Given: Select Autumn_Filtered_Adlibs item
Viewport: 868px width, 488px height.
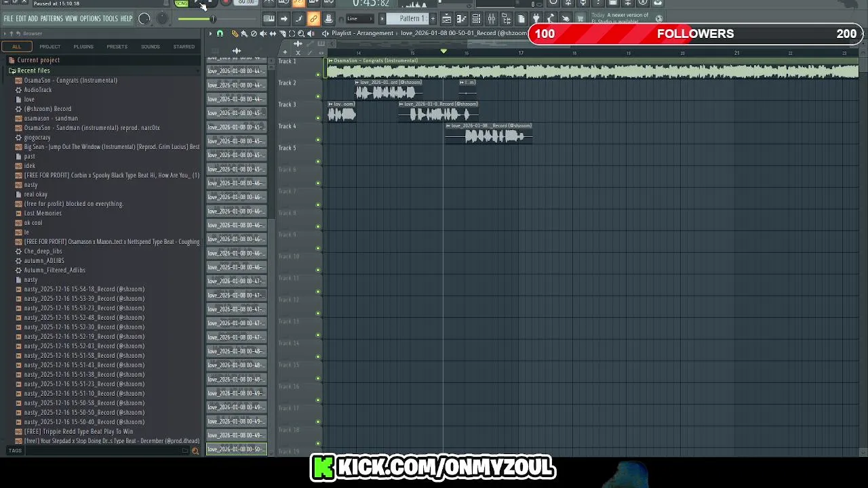Looking at the screenshot, I should click(x=54, y=270).
